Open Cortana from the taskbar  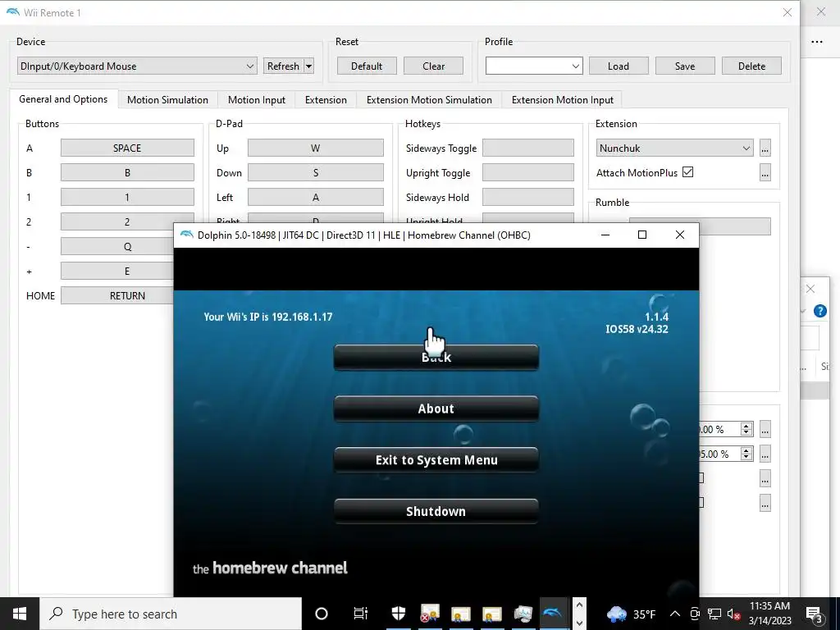tap(322, 614)
